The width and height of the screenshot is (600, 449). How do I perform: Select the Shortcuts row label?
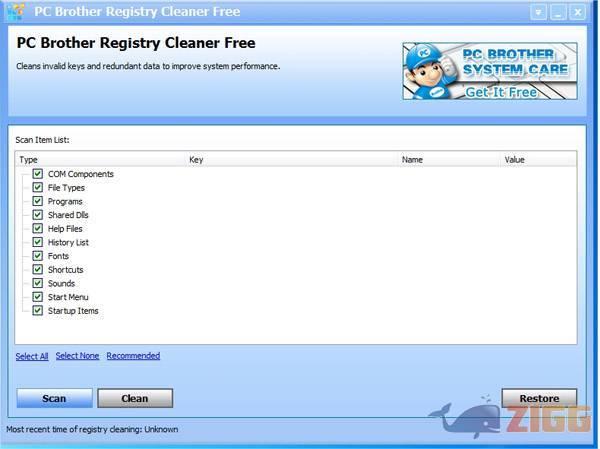pos(65,270)
